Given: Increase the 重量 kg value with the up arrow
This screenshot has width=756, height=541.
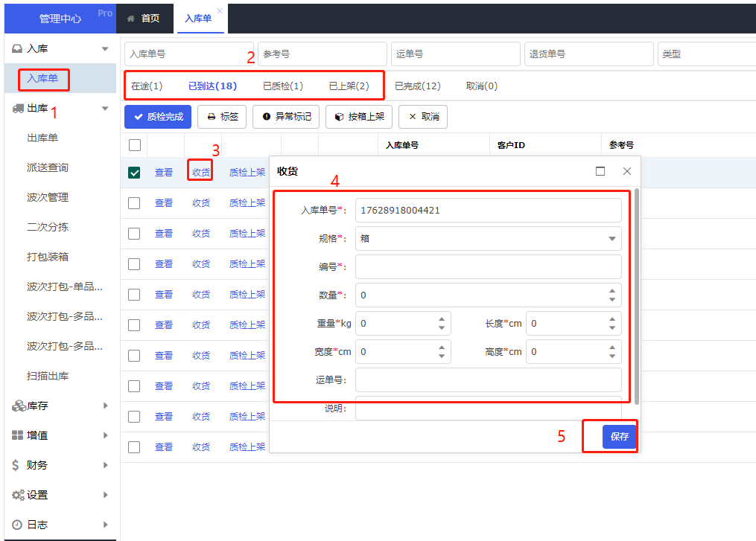Looking at the screenshot, I should tap(442, 319).
